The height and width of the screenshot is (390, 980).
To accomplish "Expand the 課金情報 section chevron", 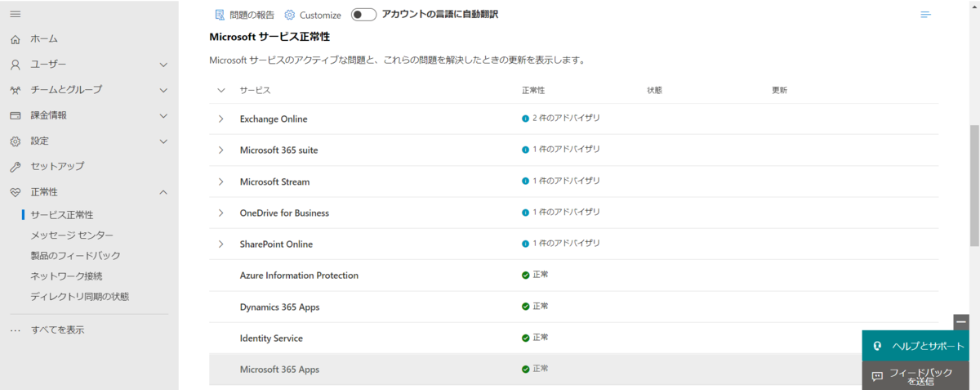I will (x=163, y=115).
